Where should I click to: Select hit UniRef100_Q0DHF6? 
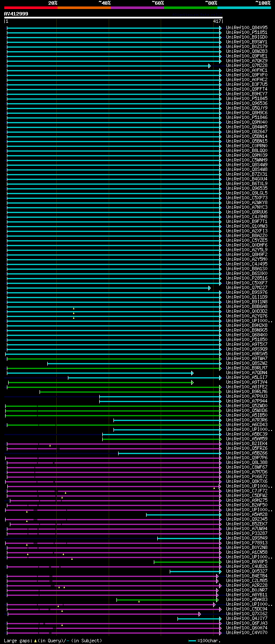(246, 245)
